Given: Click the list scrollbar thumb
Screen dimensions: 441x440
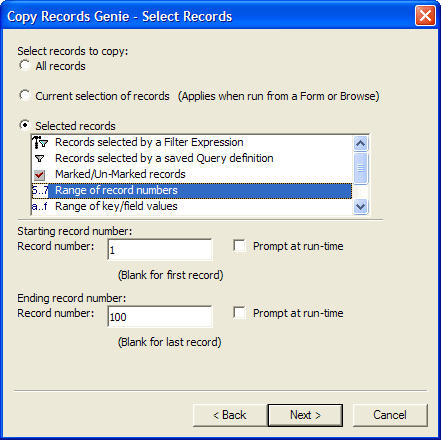Looking at the screenshot, I should (360, 168).
